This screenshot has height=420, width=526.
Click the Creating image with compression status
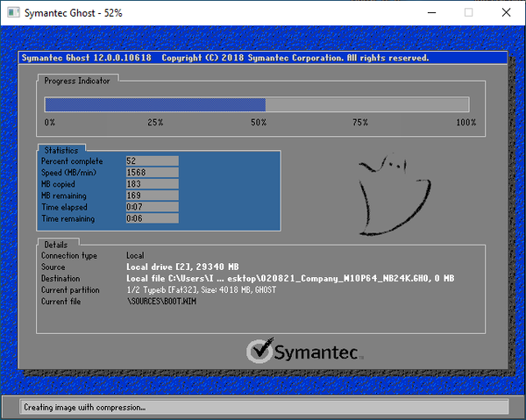[84, 407]
